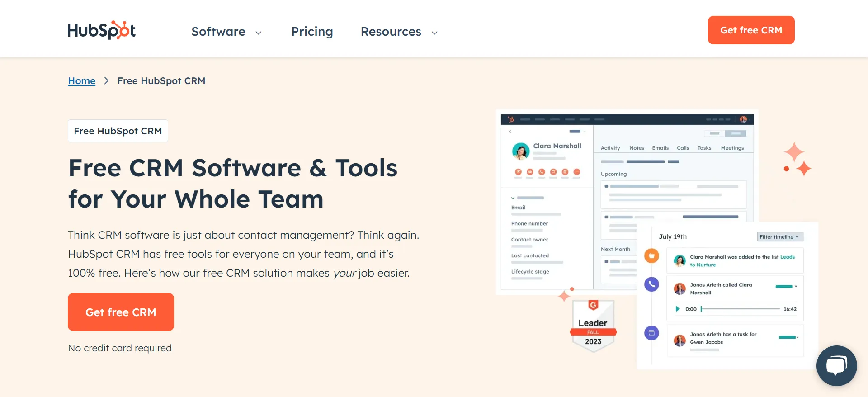Click the Contact owner field label
Screen dimensions: 868x397
click(529, 240)
